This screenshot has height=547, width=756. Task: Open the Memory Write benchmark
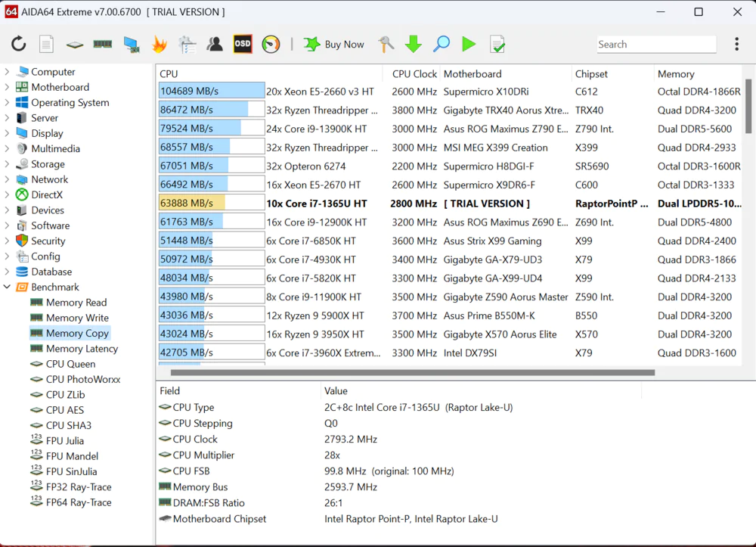[77, 318]
